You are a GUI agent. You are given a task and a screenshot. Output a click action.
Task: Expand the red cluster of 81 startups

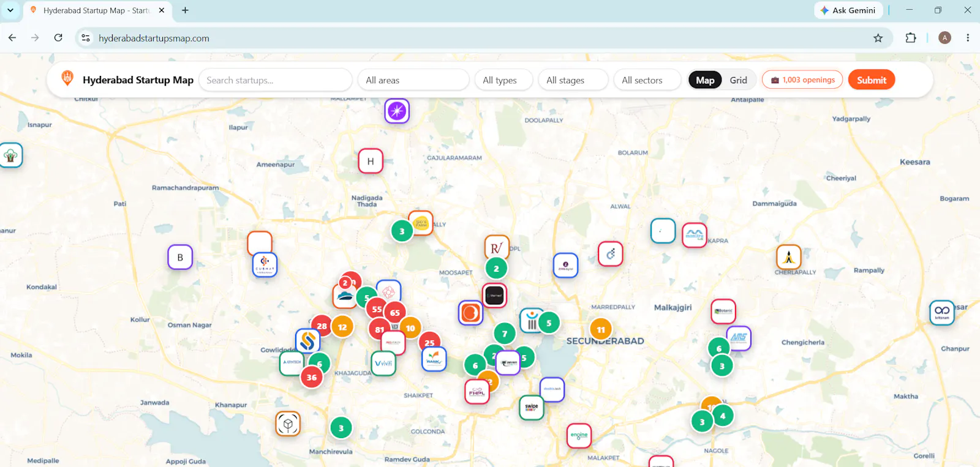[x=379, y=329]
